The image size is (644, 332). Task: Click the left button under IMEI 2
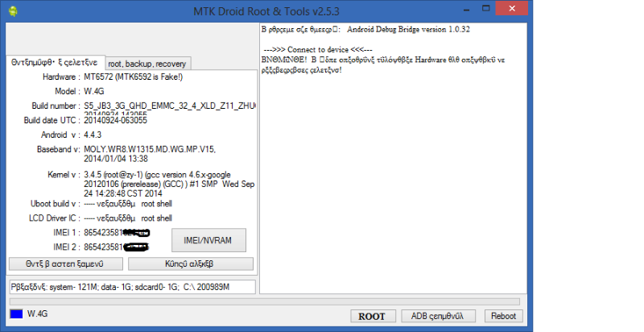pos(65,264)
